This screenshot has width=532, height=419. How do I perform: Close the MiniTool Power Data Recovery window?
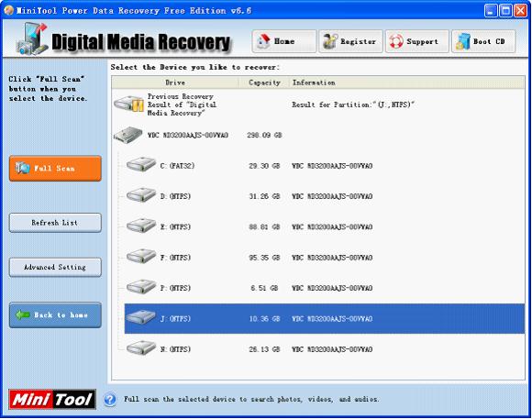[521, 10]
